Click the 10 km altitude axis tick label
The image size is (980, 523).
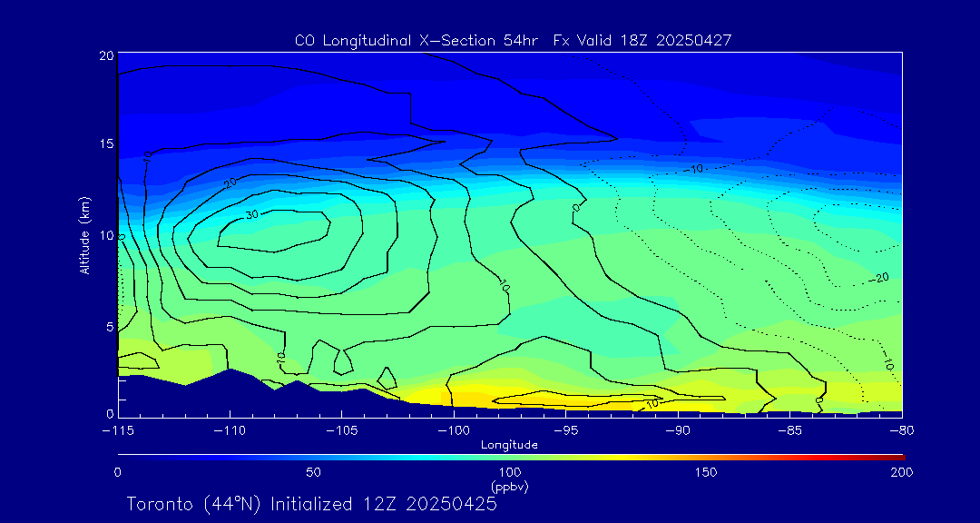[106, 235]
